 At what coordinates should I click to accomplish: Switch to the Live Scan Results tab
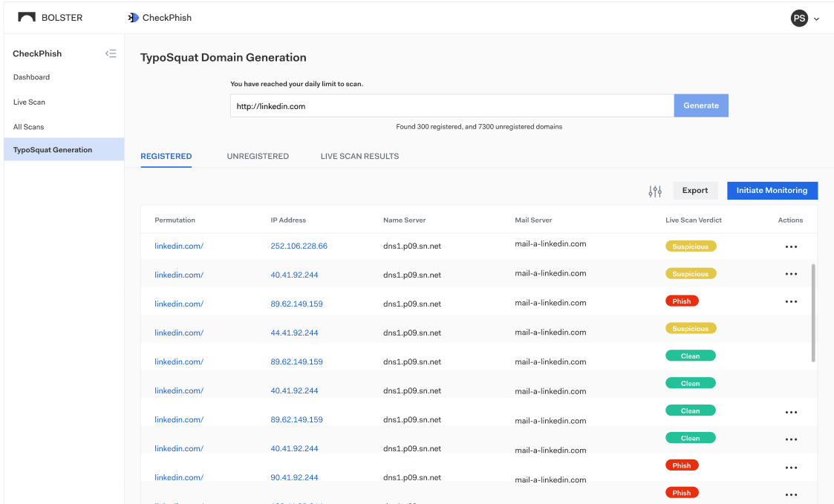(x=359, y=157)
